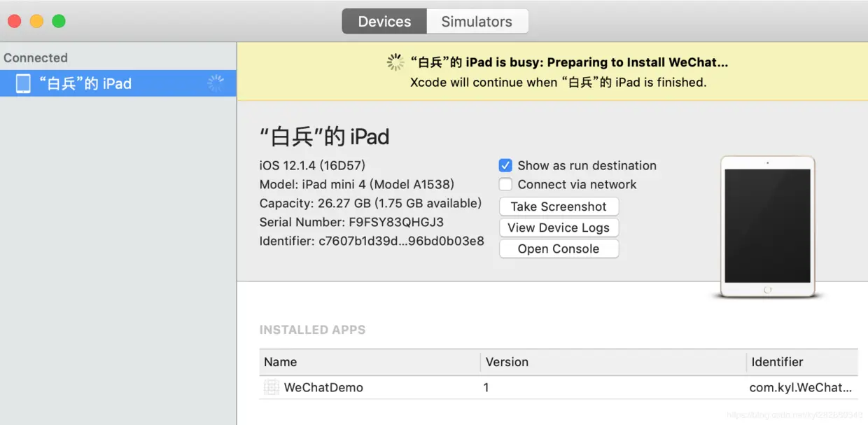Image resolution: width=868 pixels, height=425 pixels.
Task: Click the green zoom window button
Action: (59, 21)
